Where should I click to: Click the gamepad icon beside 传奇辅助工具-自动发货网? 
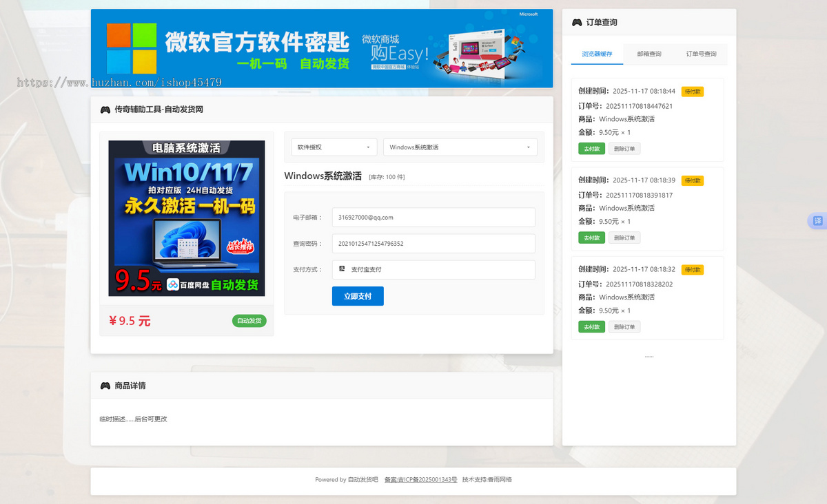[x=105, y=109]
